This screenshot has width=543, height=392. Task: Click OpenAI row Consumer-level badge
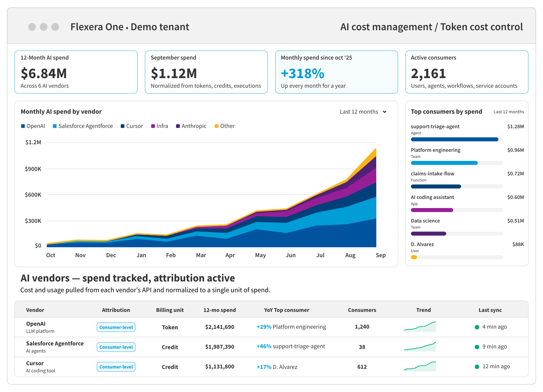[116, 327]
